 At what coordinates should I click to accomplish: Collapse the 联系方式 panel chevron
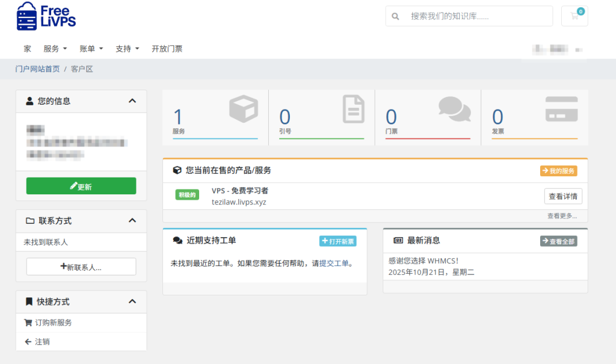click(132, 221)
